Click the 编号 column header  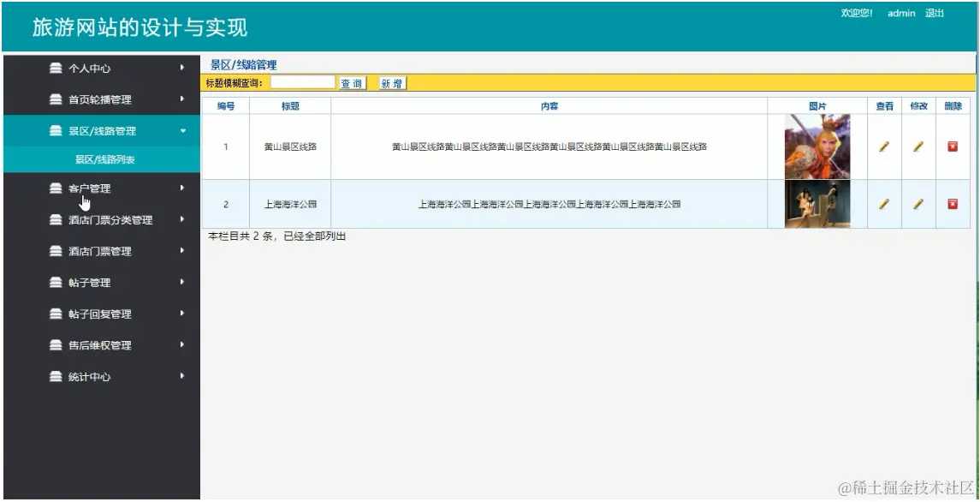tap(226, 106)
